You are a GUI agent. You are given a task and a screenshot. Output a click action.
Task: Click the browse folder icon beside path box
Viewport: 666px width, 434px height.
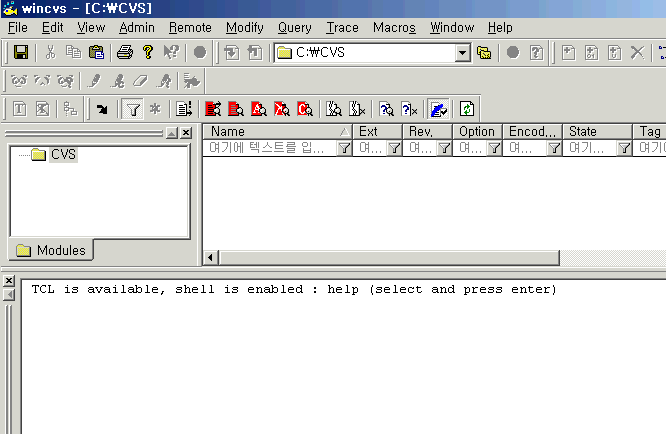tap(484, 52)
